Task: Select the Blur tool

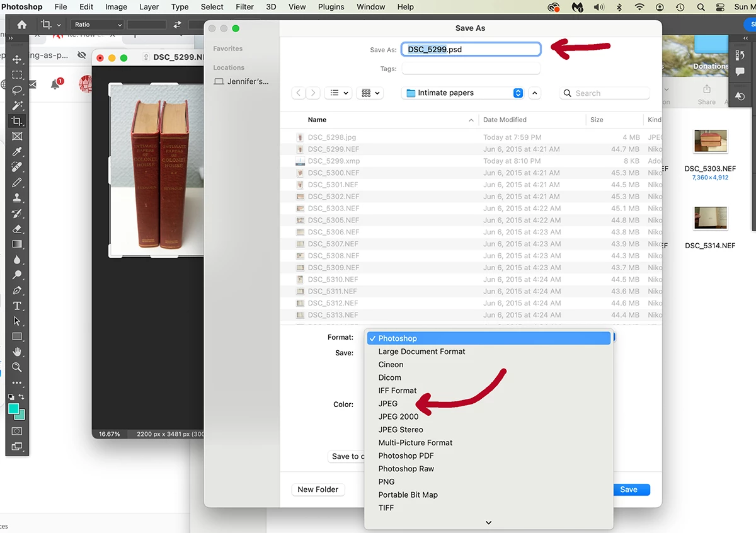Action: [17, 260]
